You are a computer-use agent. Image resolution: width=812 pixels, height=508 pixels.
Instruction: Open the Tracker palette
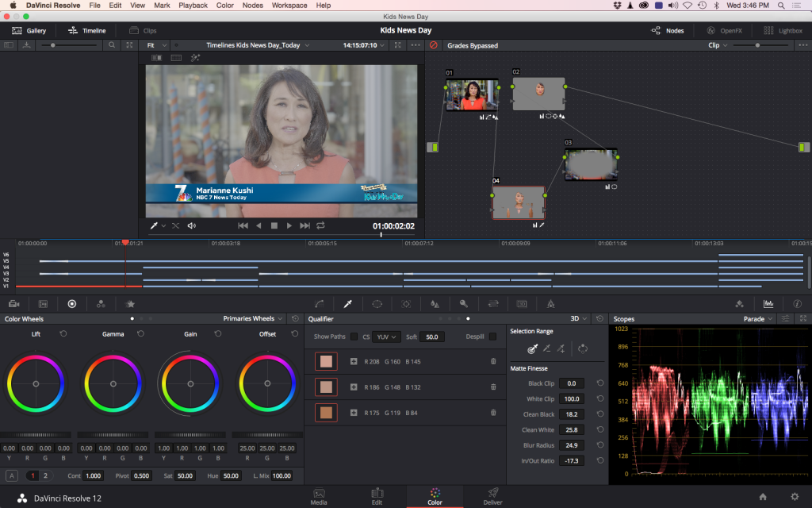click(406, 304)
